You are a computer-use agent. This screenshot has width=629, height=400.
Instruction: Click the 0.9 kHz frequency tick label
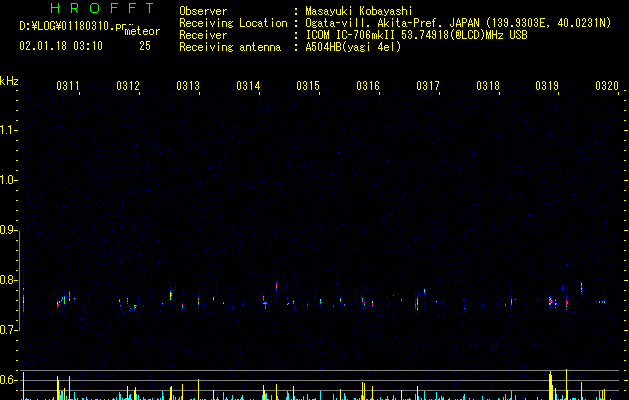click(8, 230)
